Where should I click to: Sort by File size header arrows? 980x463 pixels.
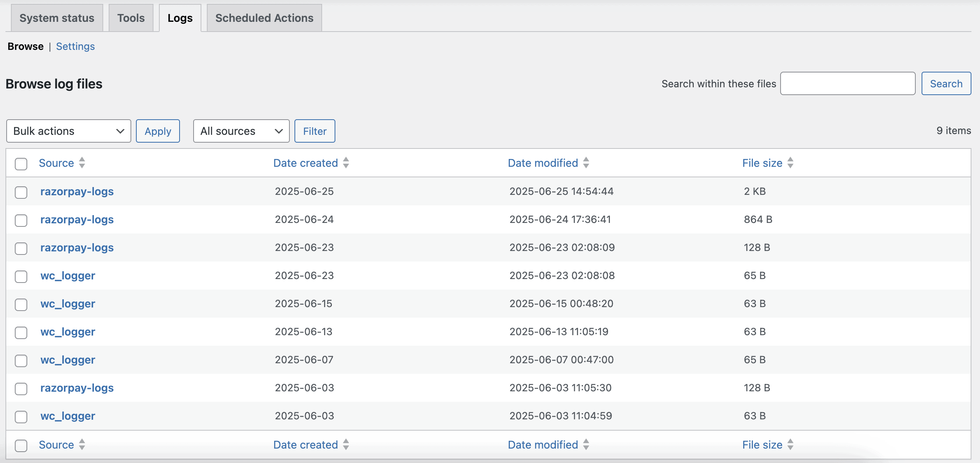click(790, 163)
